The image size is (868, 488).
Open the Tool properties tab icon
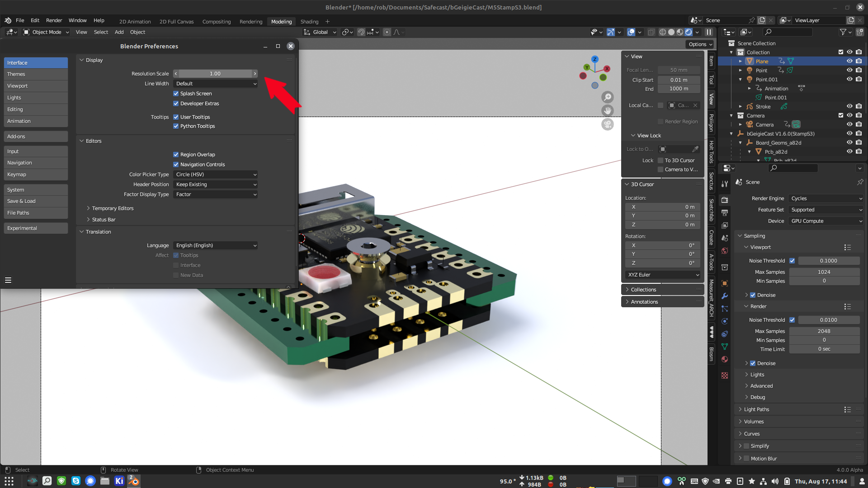[x=725, y=184]
